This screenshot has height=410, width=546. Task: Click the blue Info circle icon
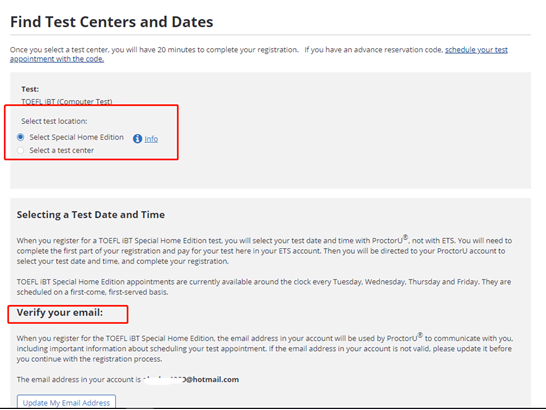(x=138, y=139)
